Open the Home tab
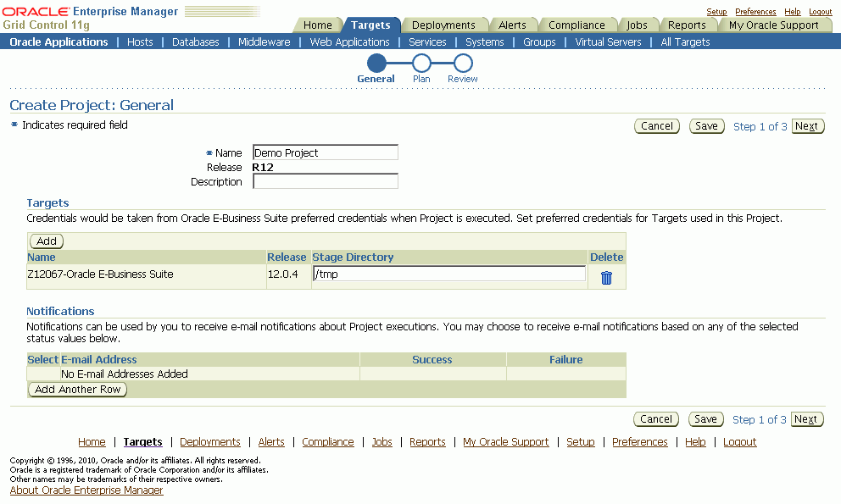The height and width of the screenshot is (504, 841). [318, 25]
